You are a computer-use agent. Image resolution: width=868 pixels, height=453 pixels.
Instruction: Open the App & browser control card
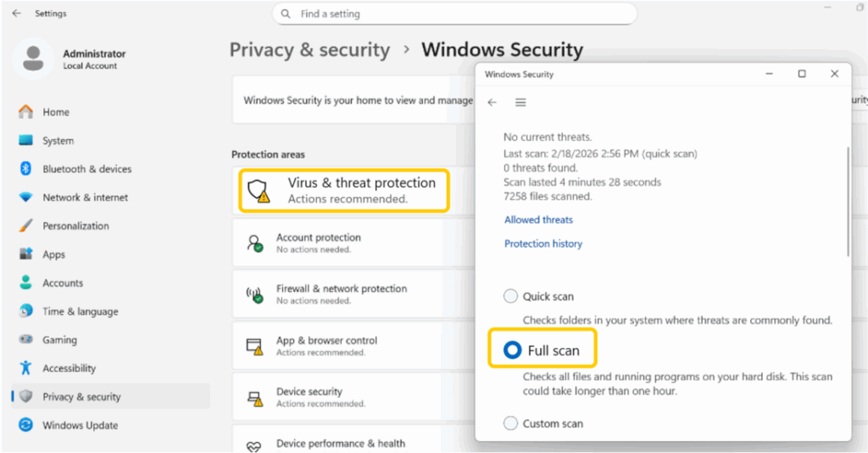coord(353,347)
